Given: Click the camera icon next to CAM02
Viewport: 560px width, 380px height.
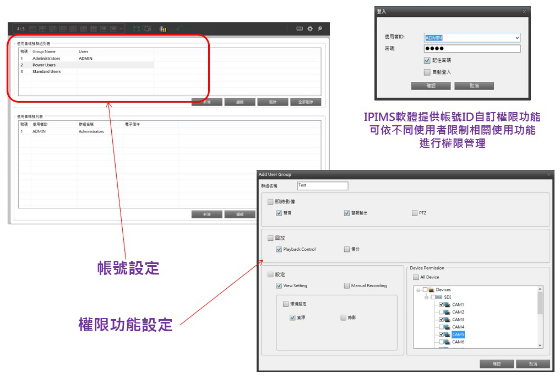Looking at the screenshot, I should pyautogui.click(x=447, y=312).
